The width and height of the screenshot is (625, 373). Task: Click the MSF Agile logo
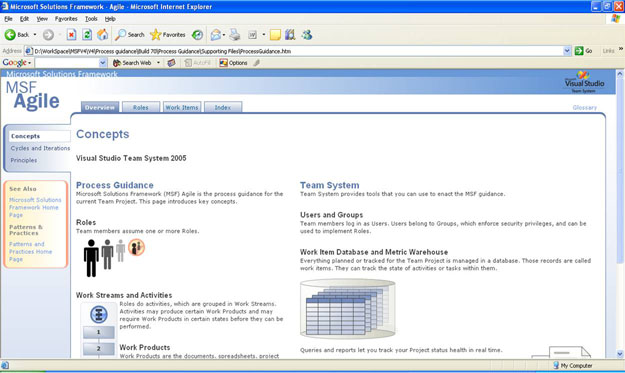[x=33, y=96]
